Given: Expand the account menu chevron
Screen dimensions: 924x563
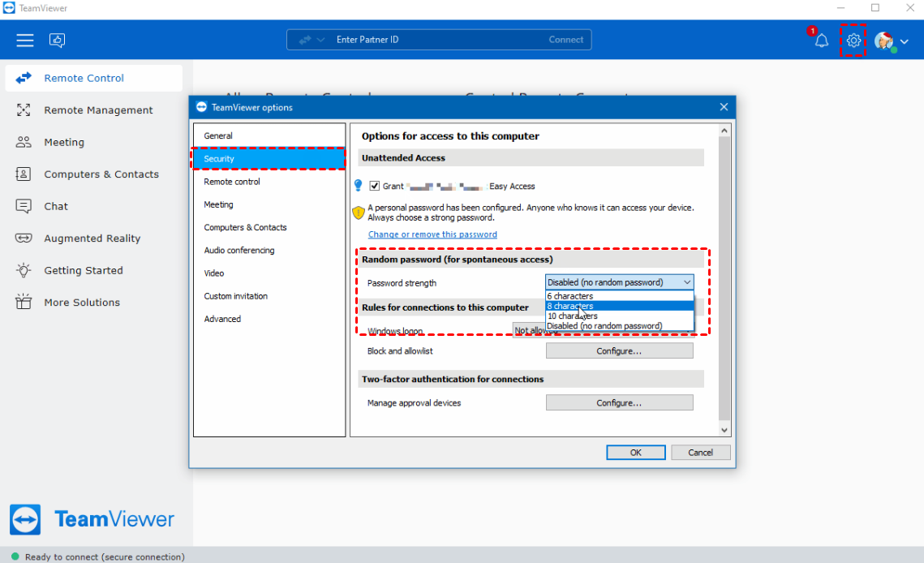Looking at the screenshot, I should 905,41.
